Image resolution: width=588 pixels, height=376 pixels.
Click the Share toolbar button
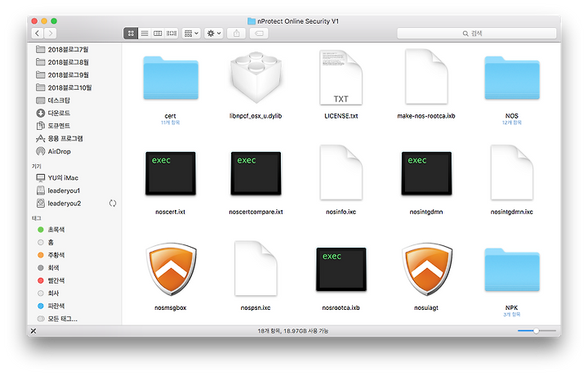pos(236,34)
